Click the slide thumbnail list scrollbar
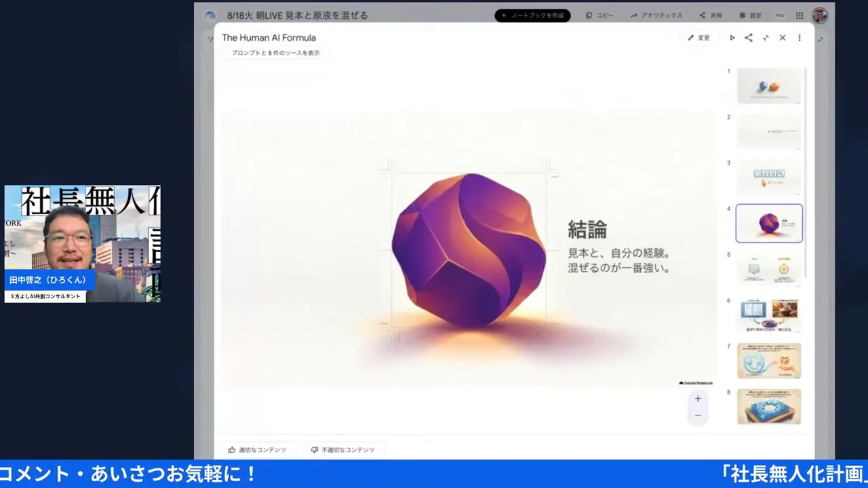 coord(806,173)
